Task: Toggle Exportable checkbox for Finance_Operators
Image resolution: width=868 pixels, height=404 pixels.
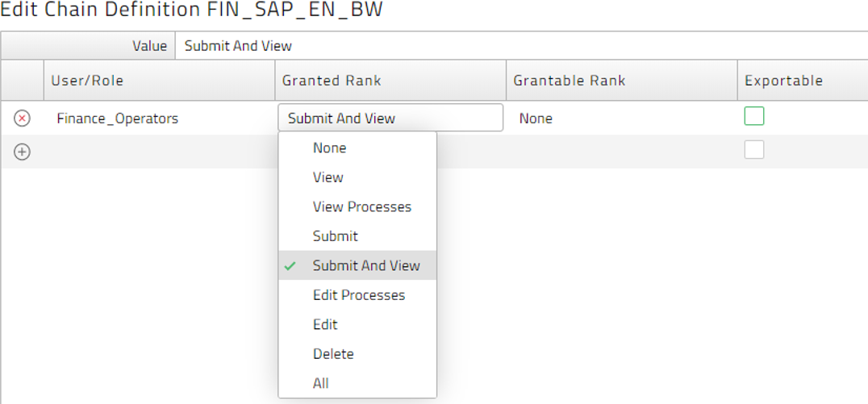Action: [x=754, y=116]
